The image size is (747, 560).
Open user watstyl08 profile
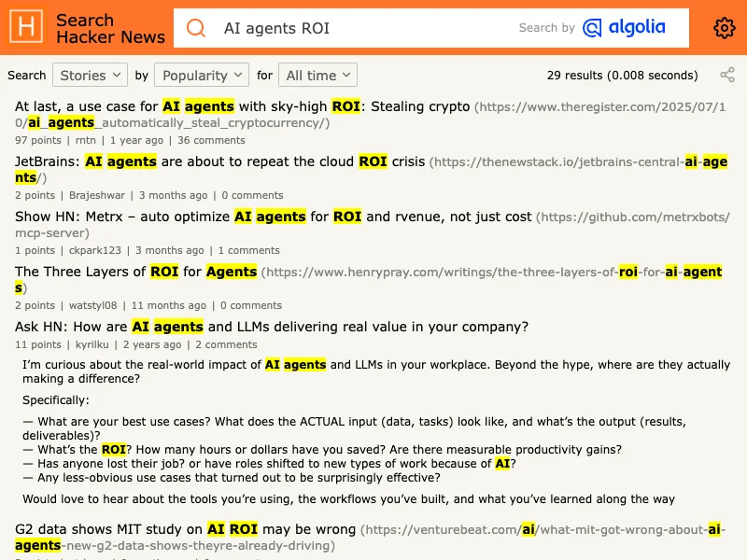click(x=92, y=306)
